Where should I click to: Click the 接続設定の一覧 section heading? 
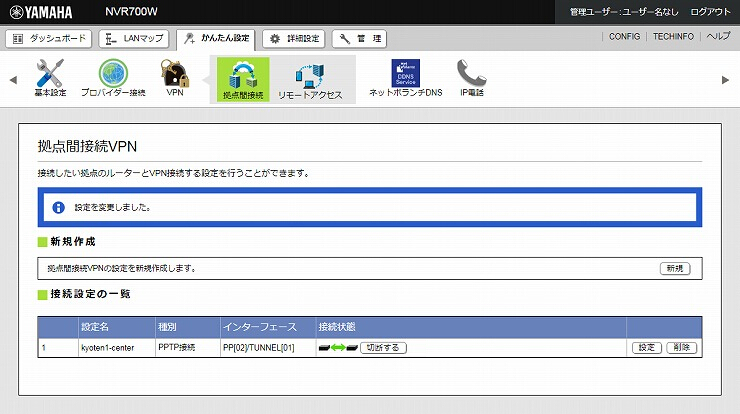[x=90, y=294]
